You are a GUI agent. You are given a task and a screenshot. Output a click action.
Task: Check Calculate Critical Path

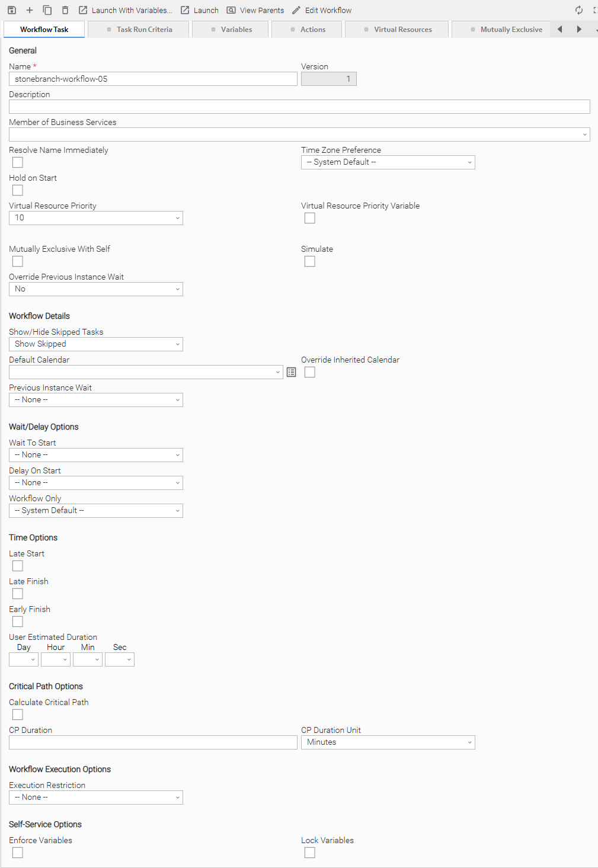pos(18,715)
